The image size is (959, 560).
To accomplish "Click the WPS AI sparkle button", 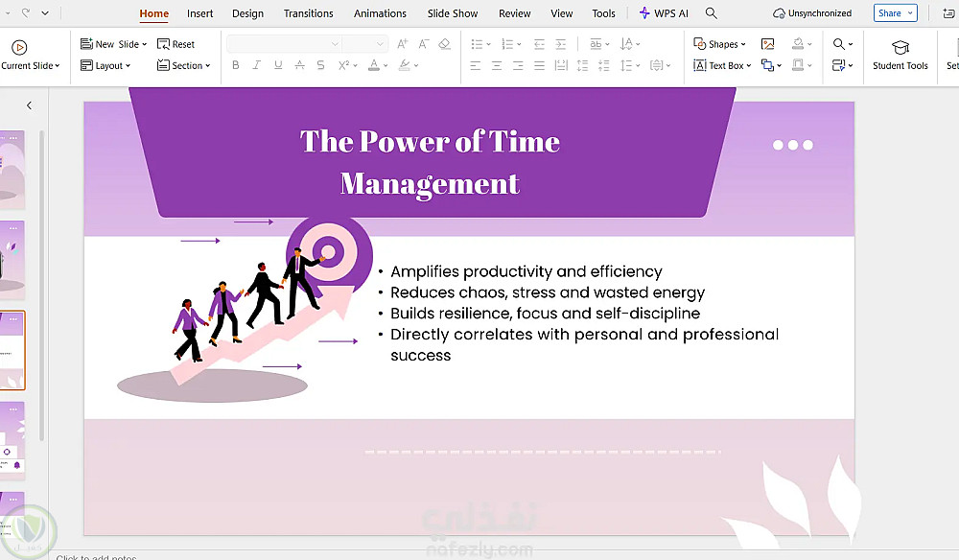I will pos(664,12).
